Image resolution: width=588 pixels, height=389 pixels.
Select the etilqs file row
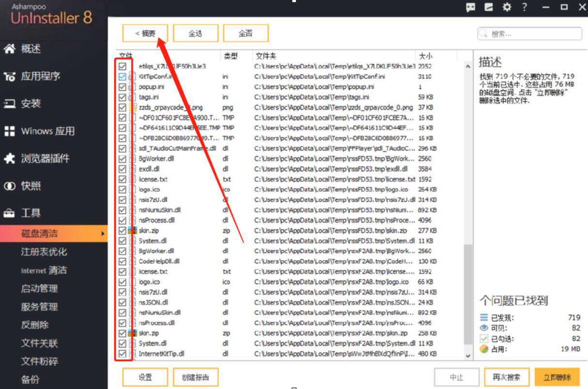click(x=291, y=66)
